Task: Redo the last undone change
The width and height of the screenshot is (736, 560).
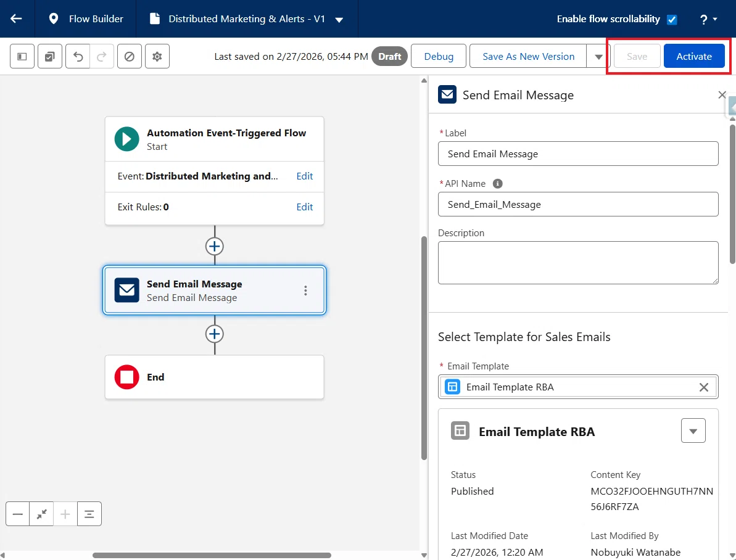Action: click(101, 56)
